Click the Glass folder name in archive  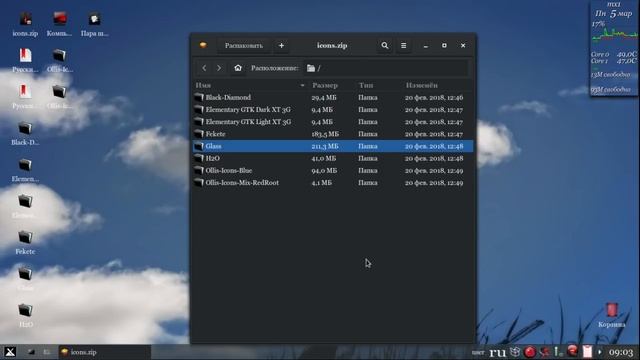pyautogui.click(x=213, y=146)
